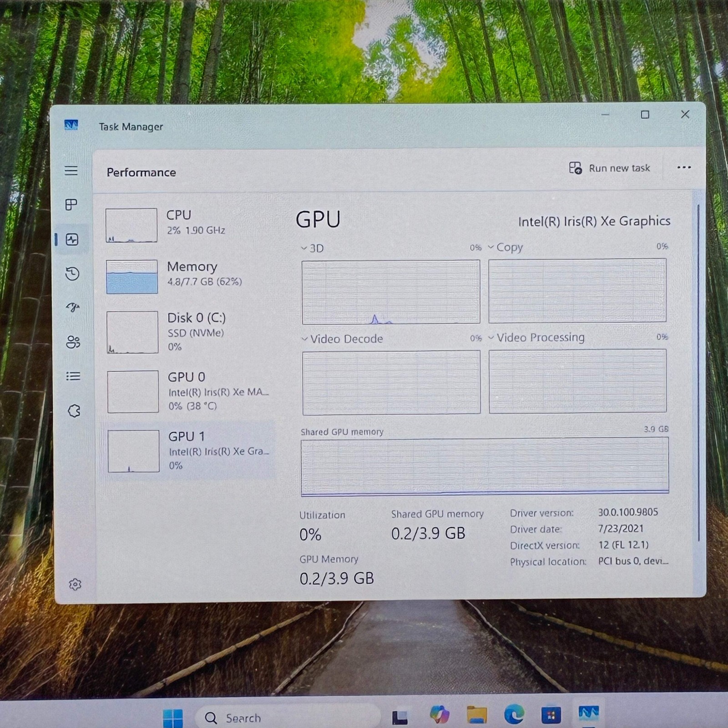The width and height of the screenshot is (728, 728).
Task: Open the Copy engine graph dropdown
Action: pyautogui.click(x=506, y=248)
